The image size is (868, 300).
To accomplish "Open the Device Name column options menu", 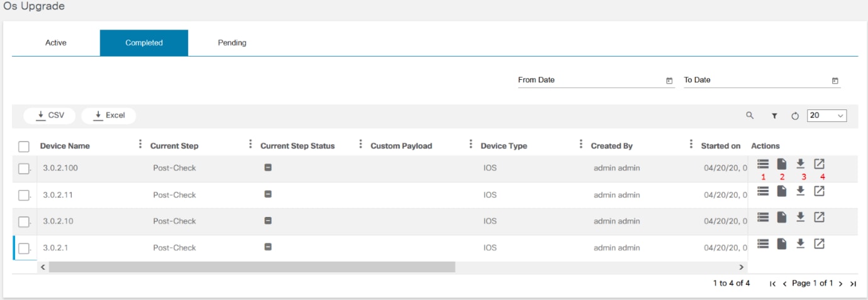I will (x=140, y=145).
